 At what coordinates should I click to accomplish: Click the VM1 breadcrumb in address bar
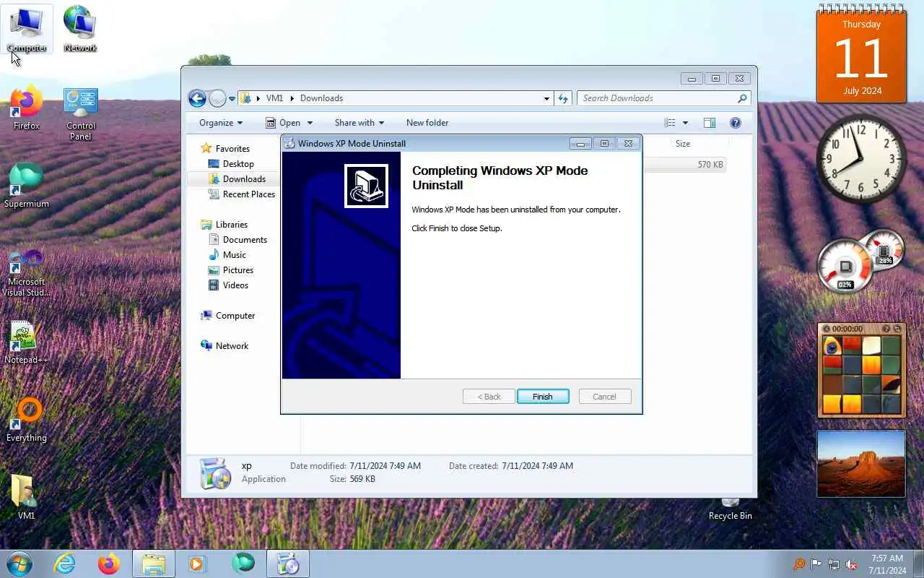coord(274,98)
